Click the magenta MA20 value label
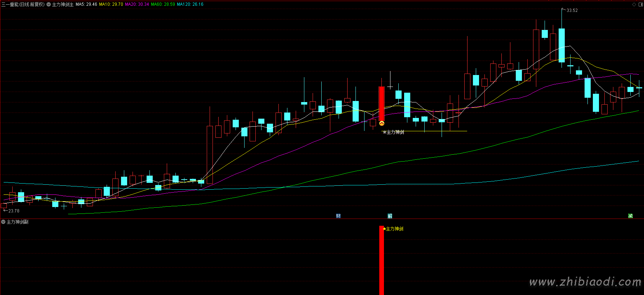The image size is (644, 295). click(x=137, y=4)
